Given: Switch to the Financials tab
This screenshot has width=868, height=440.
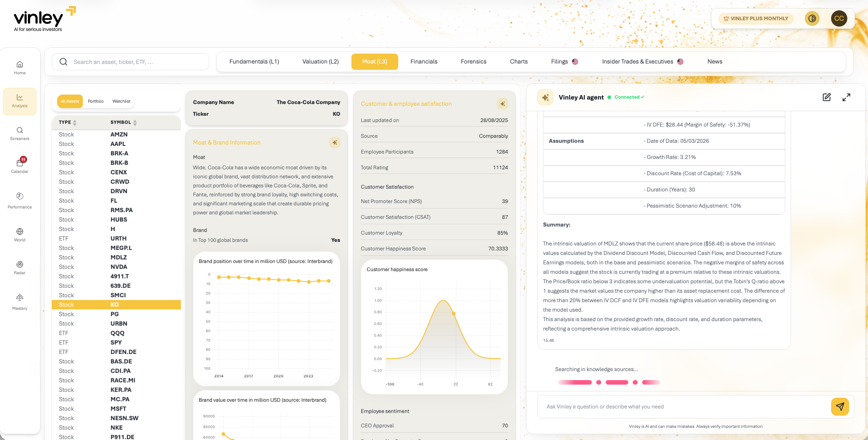Looking at the screenshot, I should click(423, 61).
